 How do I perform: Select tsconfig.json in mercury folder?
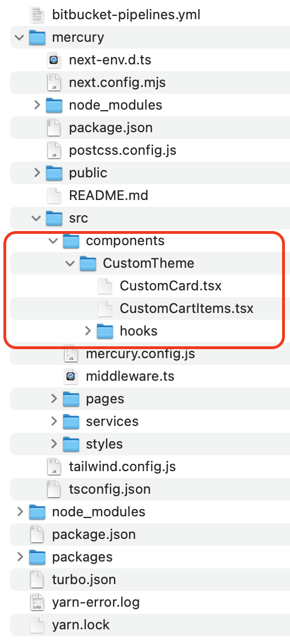point(110,489)
